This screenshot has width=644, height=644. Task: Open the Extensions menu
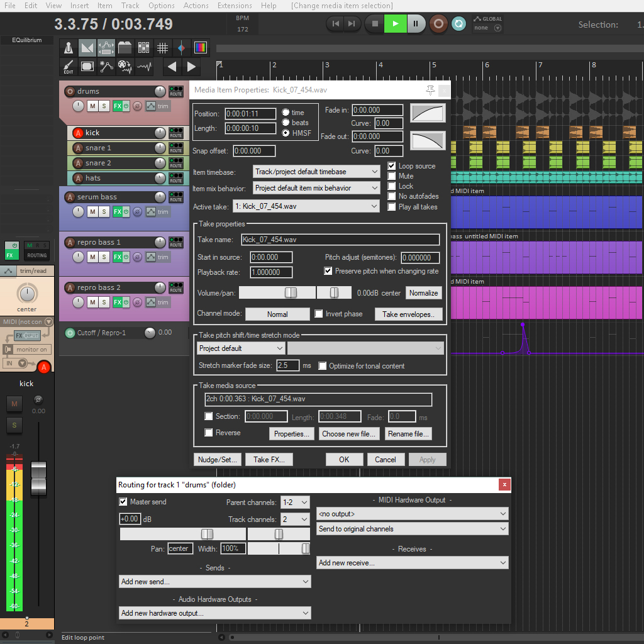tap(235, 6)
